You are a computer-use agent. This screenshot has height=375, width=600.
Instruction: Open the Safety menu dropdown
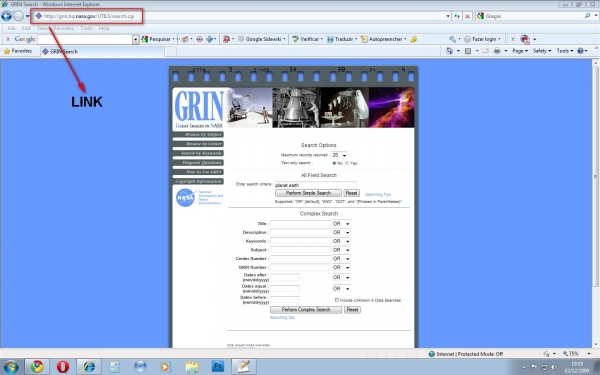point(542,51)
